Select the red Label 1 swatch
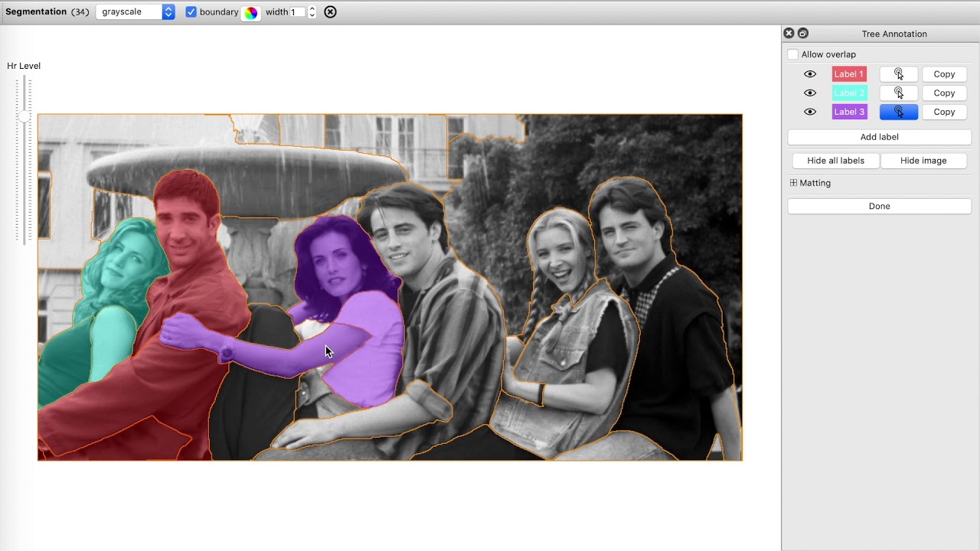 click(849, 74)
